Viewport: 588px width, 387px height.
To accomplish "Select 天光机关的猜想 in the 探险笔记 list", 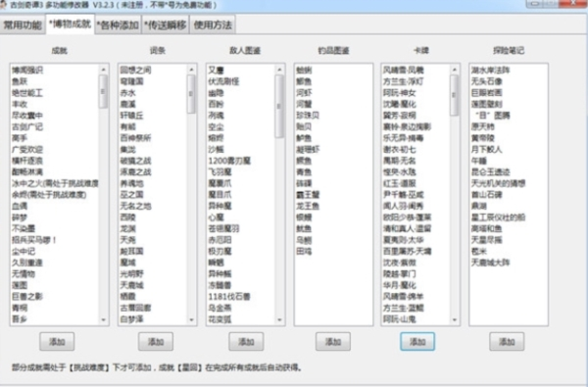I will point(499,183).
